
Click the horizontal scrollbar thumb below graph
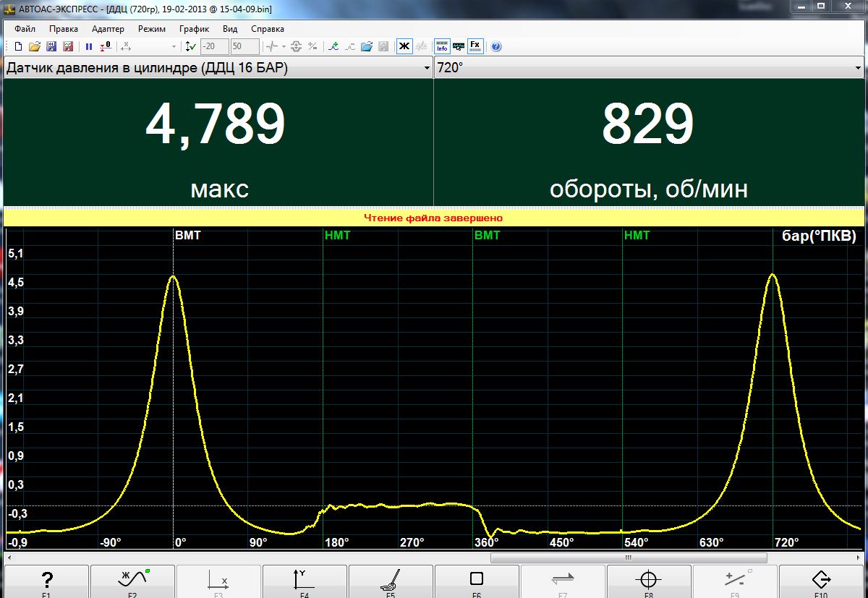tap(628, 558)
